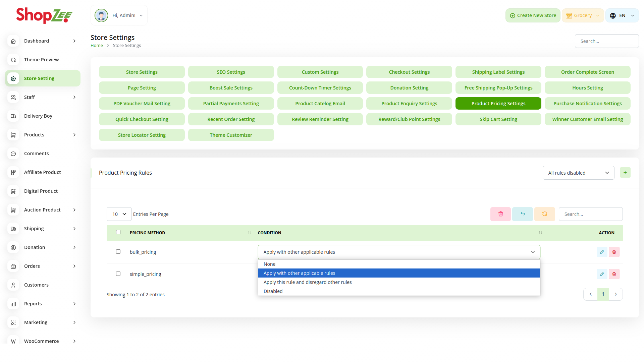Screen dimensions: 644x362
Task: Click the red bulk delete trash icon
Action: pyautogui.click(x=500, y=214)
